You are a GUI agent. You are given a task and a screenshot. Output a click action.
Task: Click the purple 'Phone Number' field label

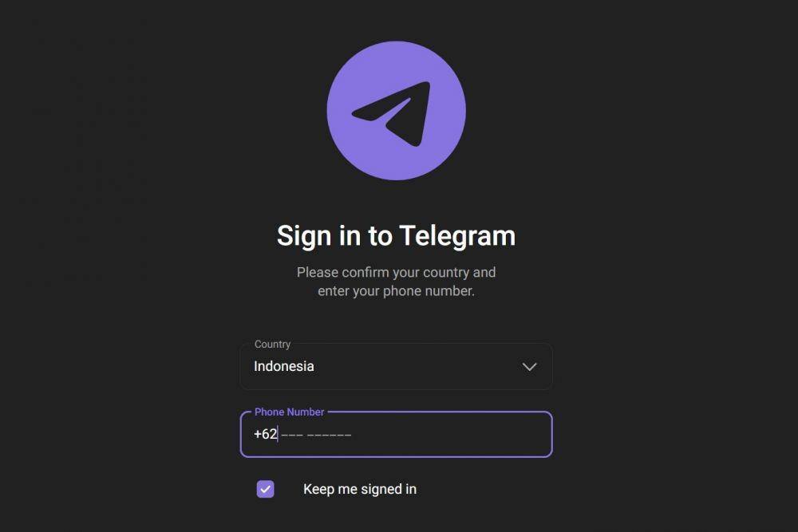289,412
